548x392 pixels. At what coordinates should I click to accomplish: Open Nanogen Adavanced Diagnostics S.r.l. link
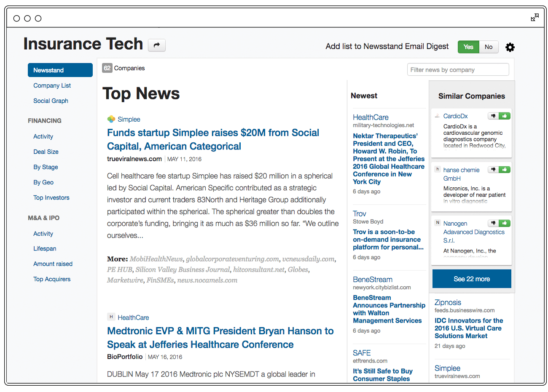coord(474,232)
